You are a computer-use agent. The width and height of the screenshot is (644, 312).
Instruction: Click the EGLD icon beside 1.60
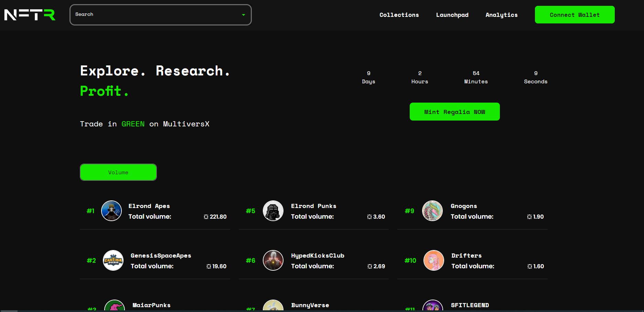[530, 267]
